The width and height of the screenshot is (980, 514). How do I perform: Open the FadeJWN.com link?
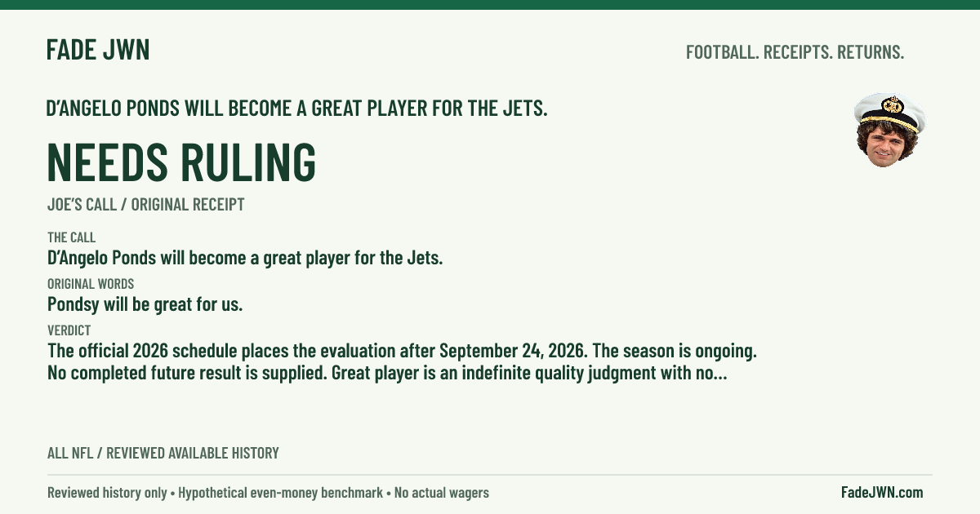pos(882,492)
